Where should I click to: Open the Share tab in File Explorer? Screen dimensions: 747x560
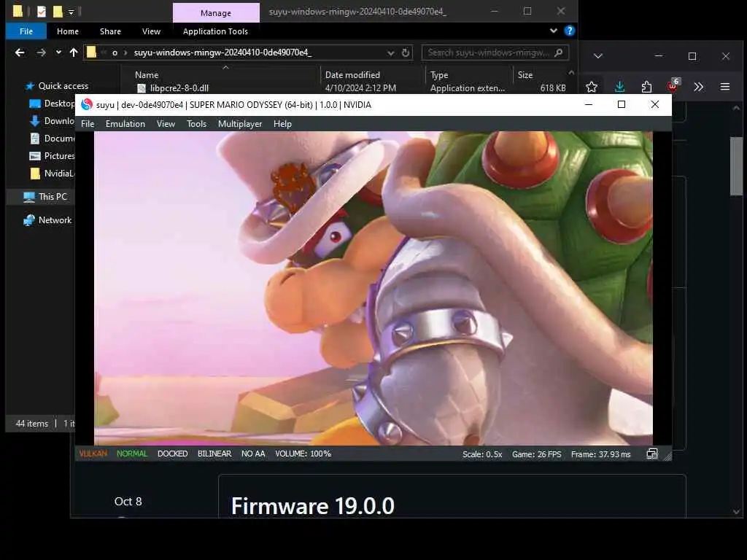pyautogui.click(x=111, y=31)
